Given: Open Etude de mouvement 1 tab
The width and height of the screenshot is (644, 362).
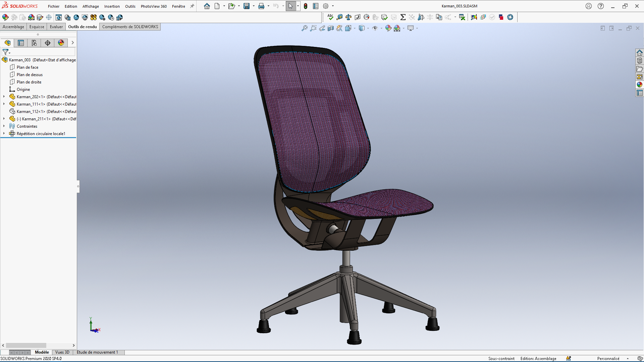Looking at the screenshot, I should tap(97, 352).
